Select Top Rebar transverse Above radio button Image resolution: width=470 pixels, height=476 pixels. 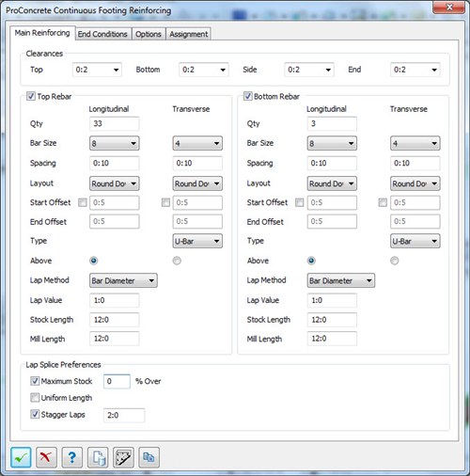177,261
